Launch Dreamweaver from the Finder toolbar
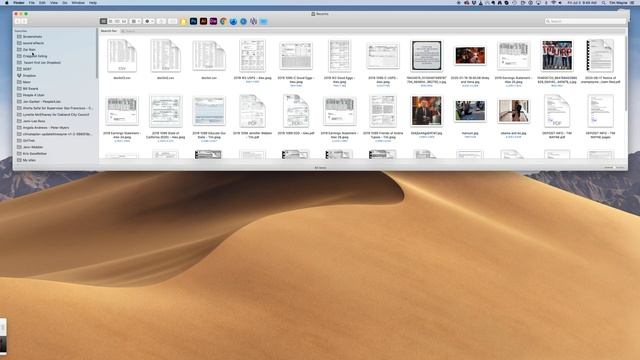Viewport: 640px width, 360px height. [x=213, y=21]
